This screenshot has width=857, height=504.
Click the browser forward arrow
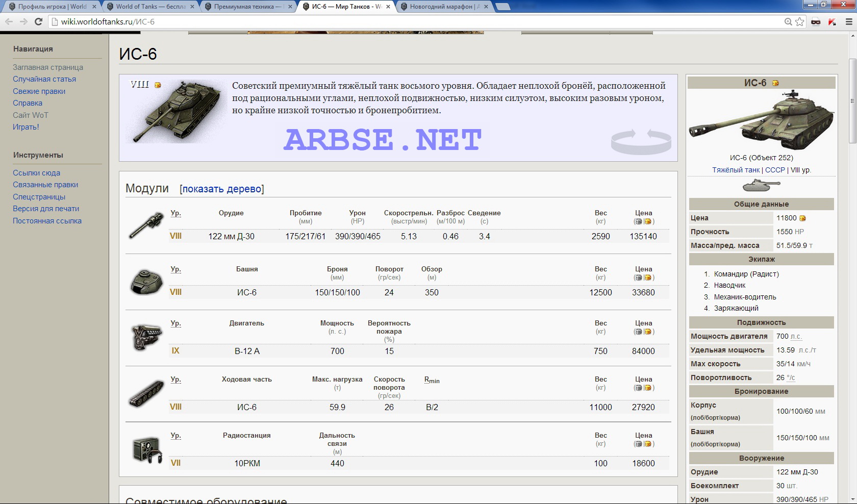23,21
